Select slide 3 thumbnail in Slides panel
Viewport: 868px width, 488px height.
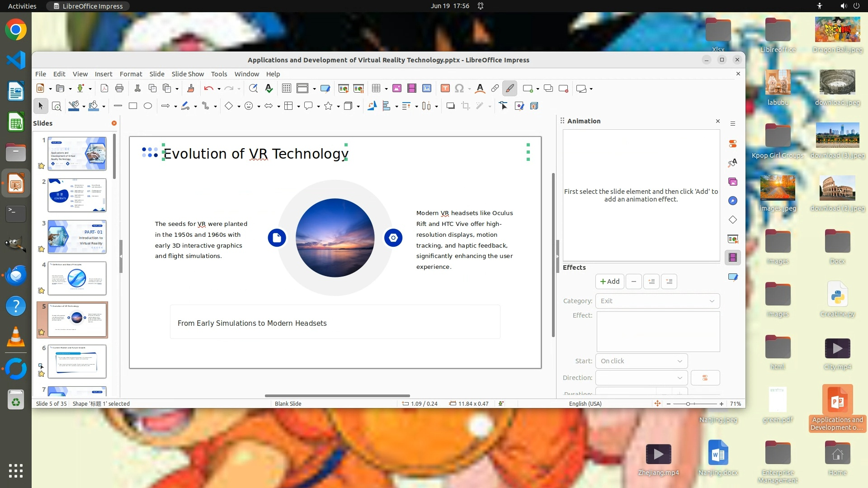(77, 237)
